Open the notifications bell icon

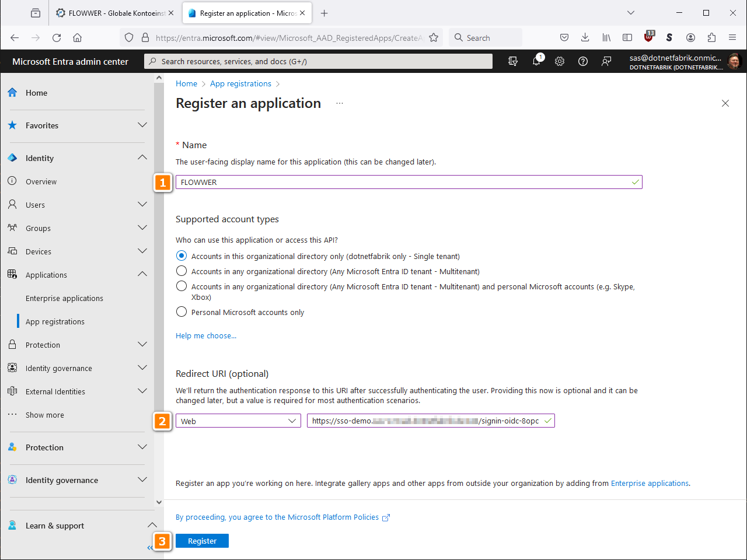536,61
